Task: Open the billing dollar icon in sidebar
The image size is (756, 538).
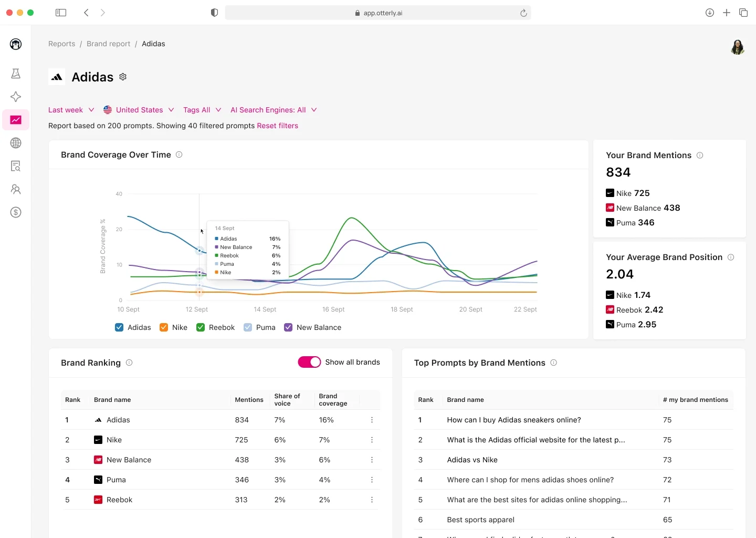Action: tap(16, 213)
